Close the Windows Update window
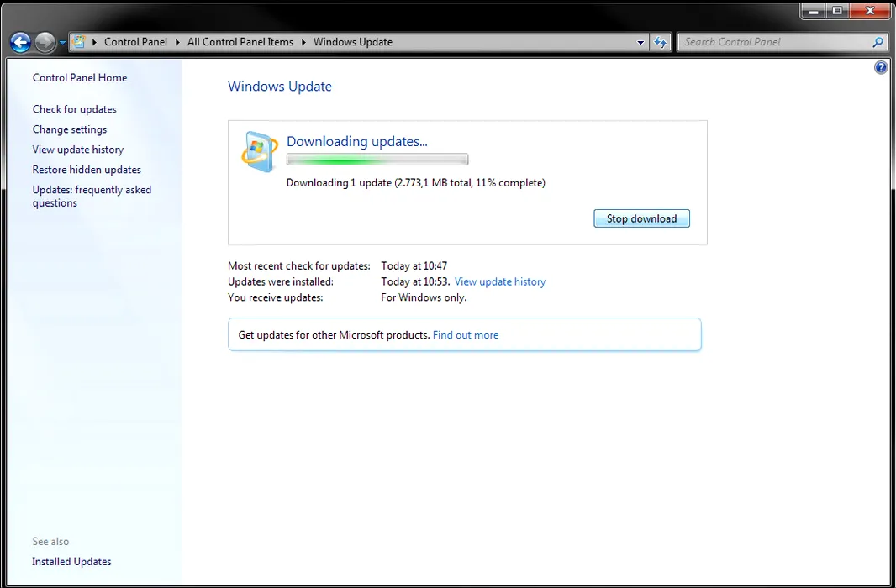The image size is (896, 588). pyautogui.click(x=870, y=11)
